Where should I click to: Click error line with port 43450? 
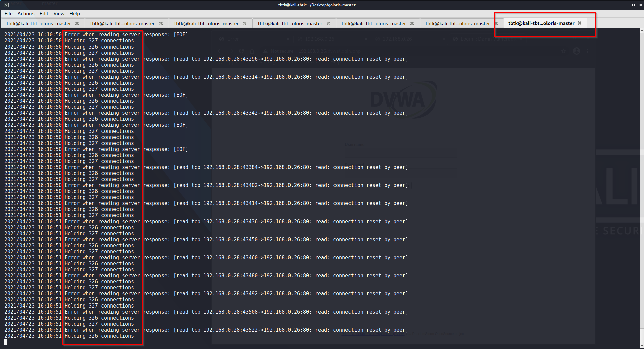pos(206,240)
